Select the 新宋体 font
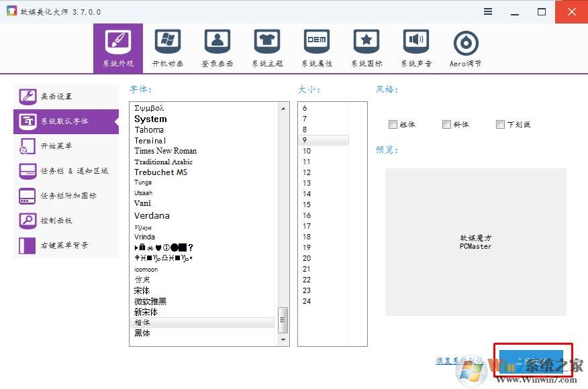The image size is (588, 389). click(x=146, y=312)
